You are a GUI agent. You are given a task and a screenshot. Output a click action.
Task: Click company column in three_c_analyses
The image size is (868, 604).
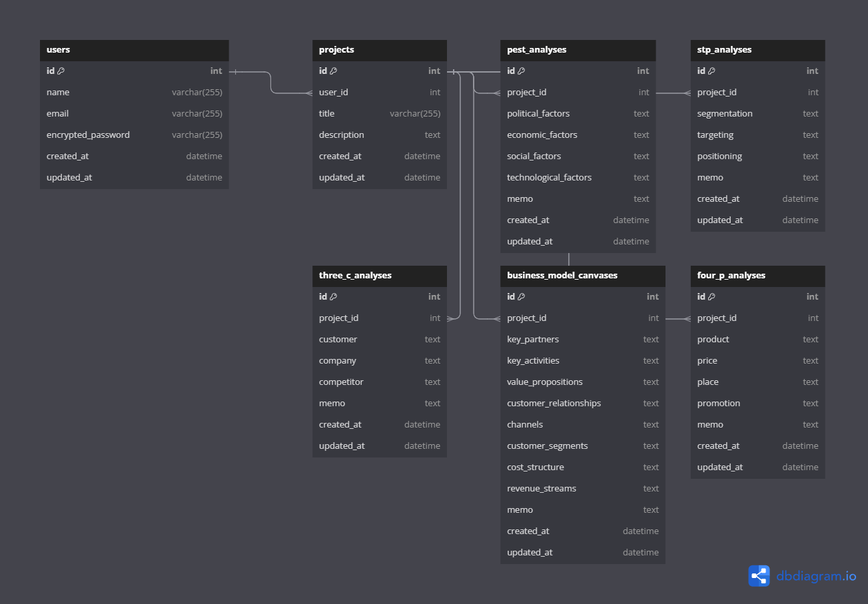[x=380, y=360]
